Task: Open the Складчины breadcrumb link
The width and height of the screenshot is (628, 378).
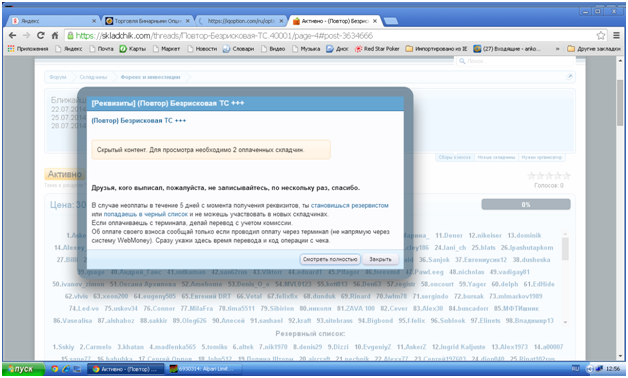Action: pyautogui.click(x=93, y=77)
